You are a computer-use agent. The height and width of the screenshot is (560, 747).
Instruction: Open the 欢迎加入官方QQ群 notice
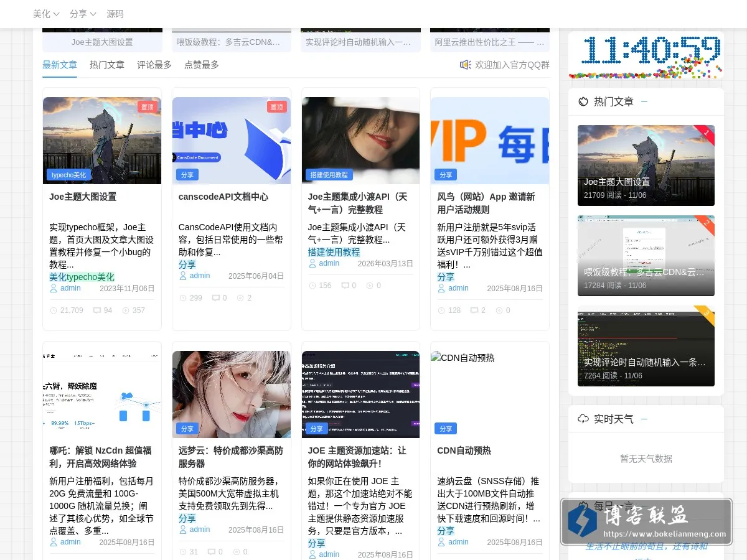pos(512,65)
